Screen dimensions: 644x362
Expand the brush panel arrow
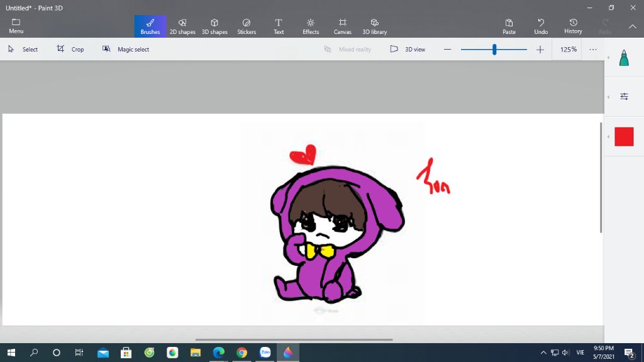coord(608,58)
